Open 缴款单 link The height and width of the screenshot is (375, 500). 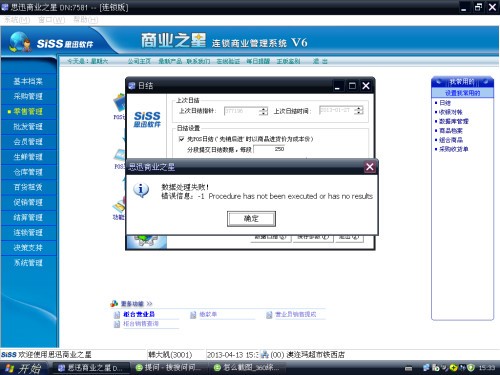coord(208,314)
